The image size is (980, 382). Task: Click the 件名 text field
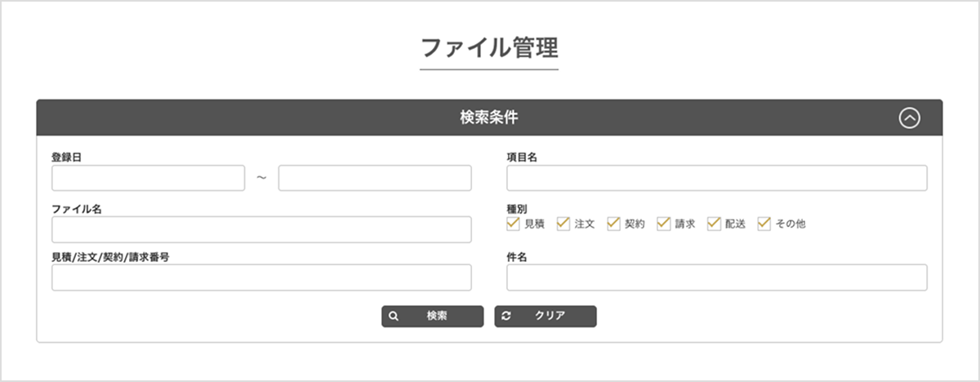(716, 278)
